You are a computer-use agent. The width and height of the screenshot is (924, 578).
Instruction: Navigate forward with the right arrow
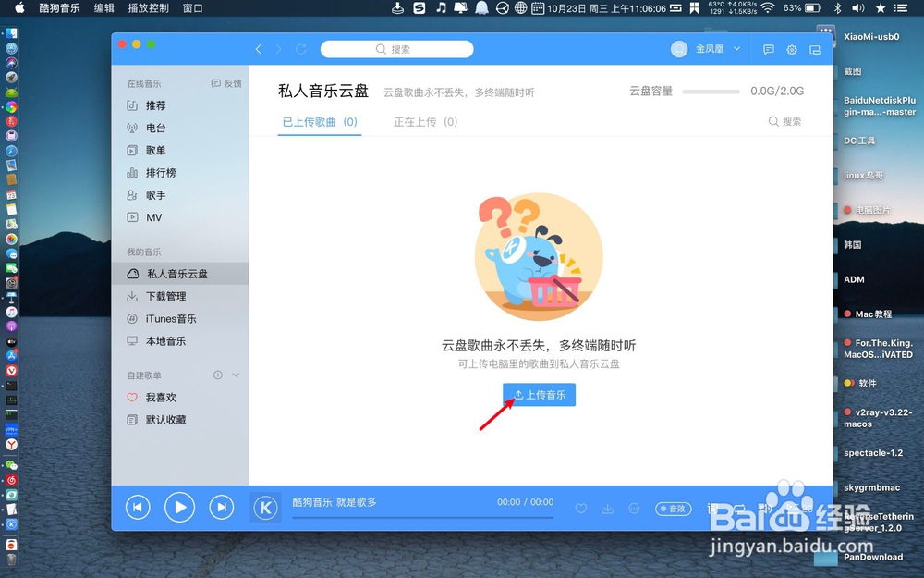pyautogui.click(x=279, y=49)
